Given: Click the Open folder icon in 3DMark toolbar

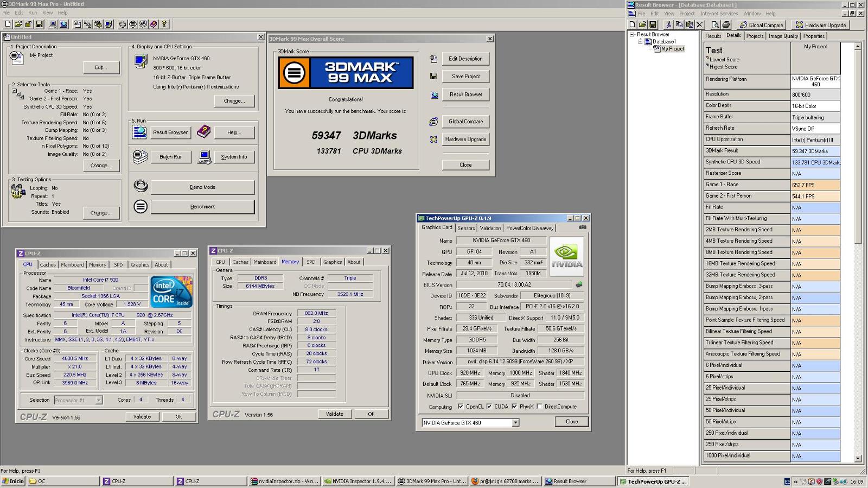Looking at the screenshot, I should [18, 24].
